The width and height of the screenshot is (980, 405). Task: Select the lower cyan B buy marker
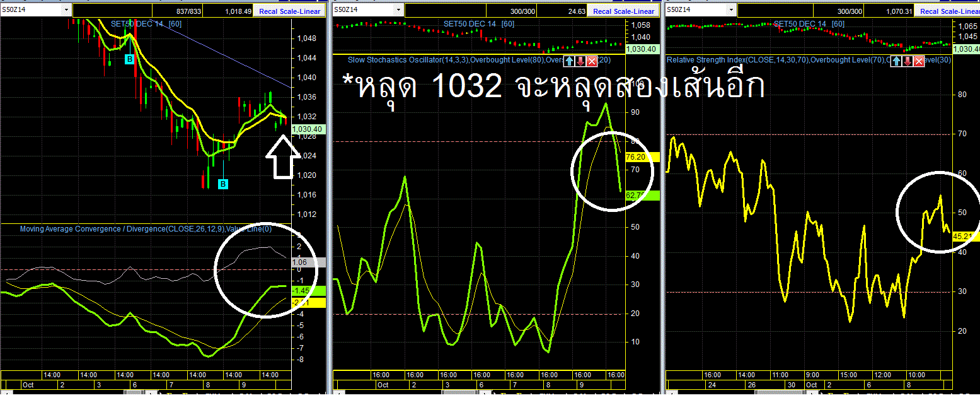pyautogui.click(x=222, y=184)
